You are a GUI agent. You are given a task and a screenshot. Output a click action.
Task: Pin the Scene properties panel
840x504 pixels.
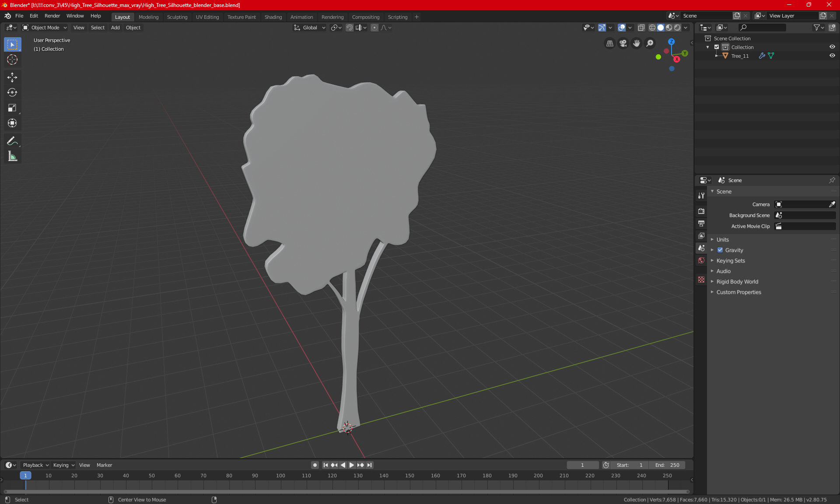832,180
